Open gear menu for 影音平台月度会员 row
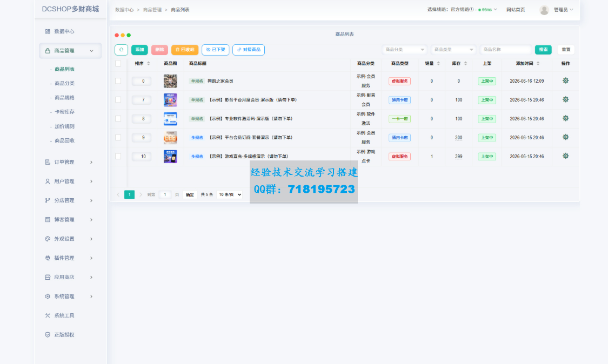Image resolution: width=608 pixels, height=364 pixels. 565,99
